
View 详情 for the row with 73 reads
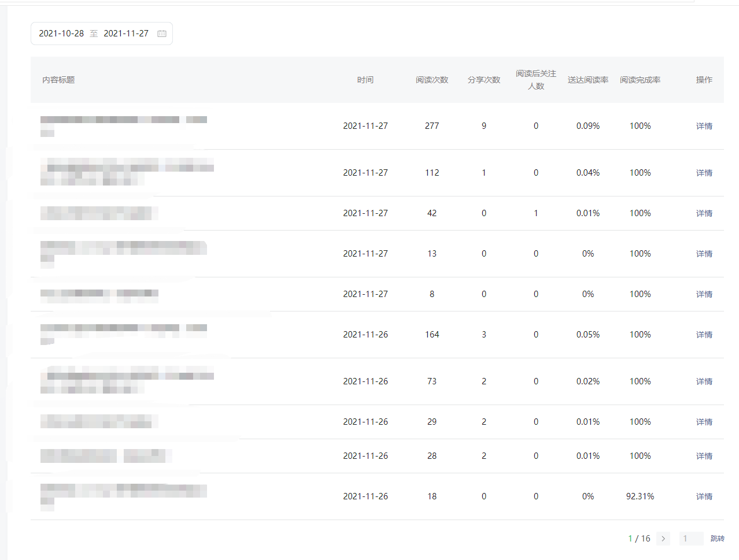pyautogui.click(x=704, y=381)
